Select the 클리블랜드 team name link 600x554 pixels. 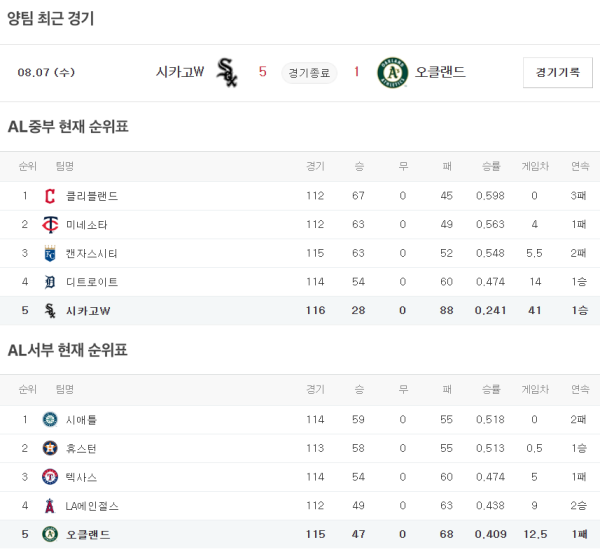pos(91,196)
